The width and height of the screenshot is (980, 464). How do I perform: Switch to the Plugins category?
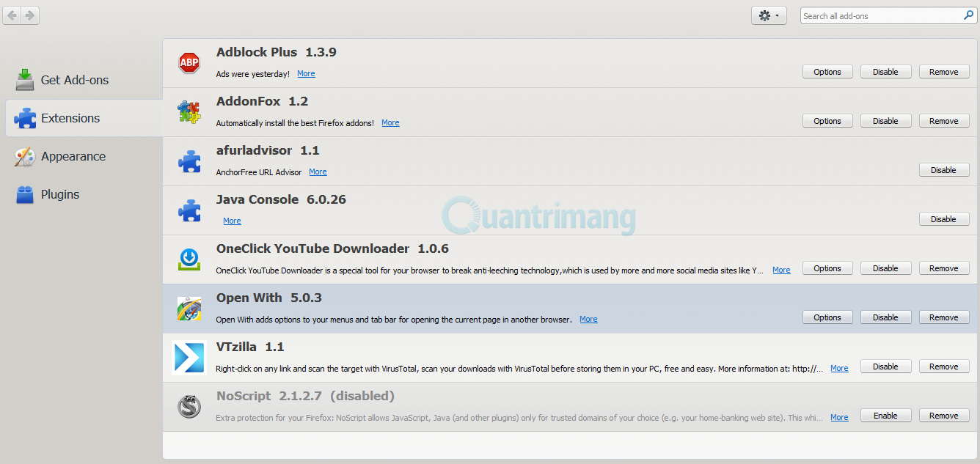[84, 194]
